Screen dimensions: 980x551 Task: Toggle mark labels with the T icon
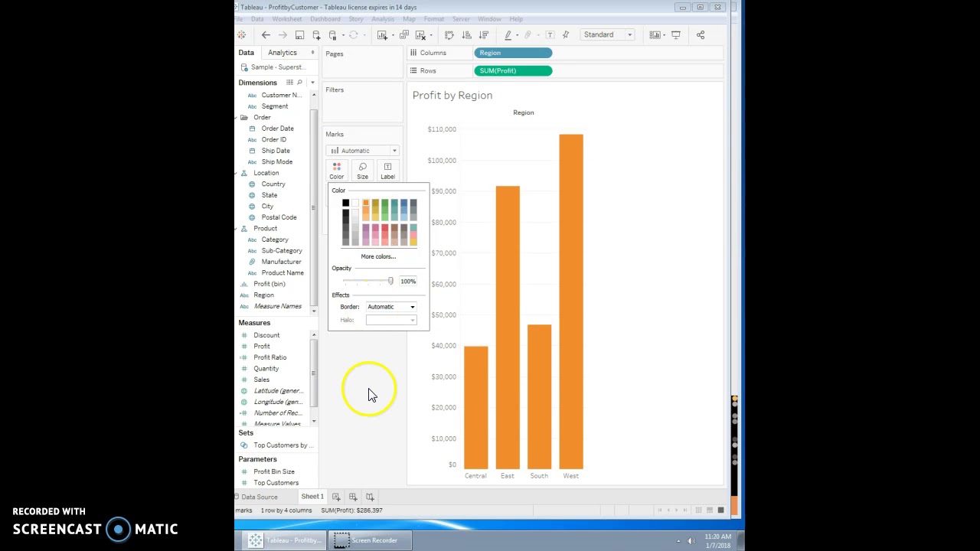pos(550,34)
